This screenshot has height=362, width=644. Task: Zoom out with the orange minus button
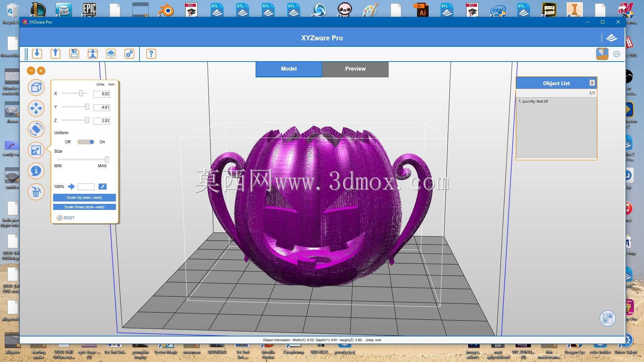pyautogui.click(x=31, y=71)
